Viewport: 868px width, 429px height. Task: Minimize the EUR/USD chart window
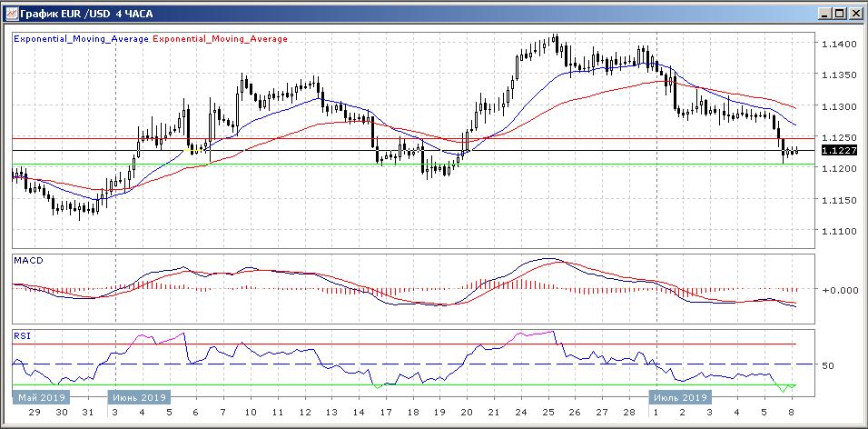pos(824,14)
